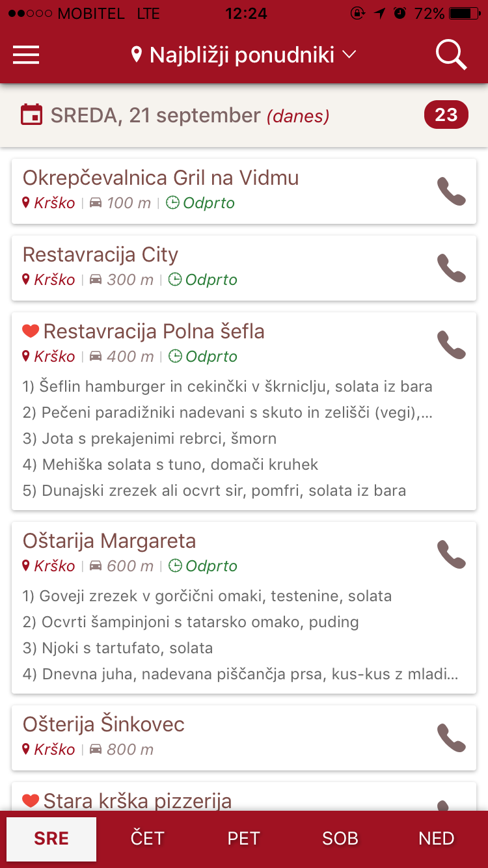This screenshot has width=488, height=868.
Task: Open the SOB day tab
Action: 340,839
